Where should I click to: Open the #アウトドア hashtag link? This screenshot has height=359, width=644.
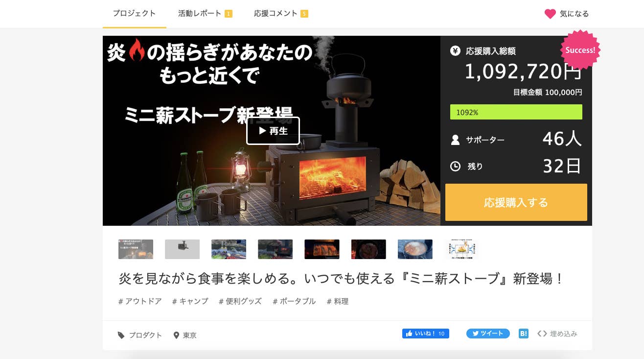140,301
